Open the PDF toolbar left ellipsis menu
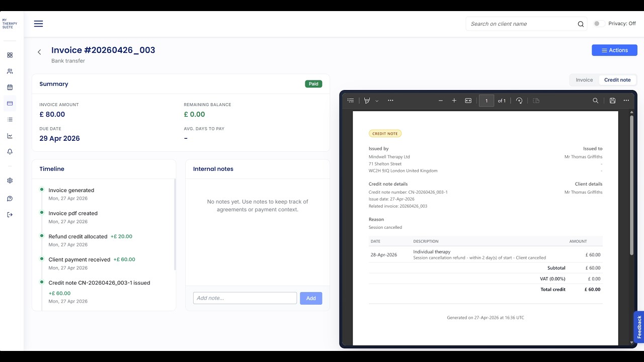644x362 pixels. click(390, 101)
